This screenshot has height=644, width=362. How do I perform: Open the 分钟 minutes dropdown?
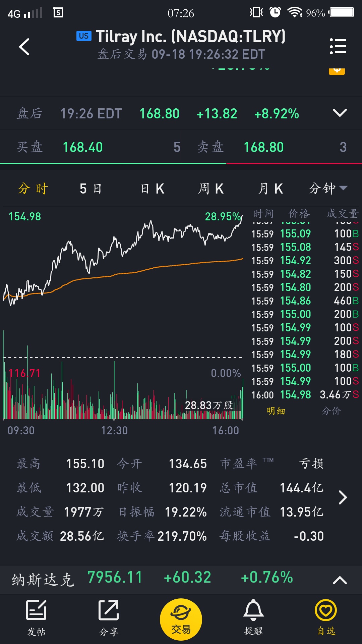click(x=328, y=189)
